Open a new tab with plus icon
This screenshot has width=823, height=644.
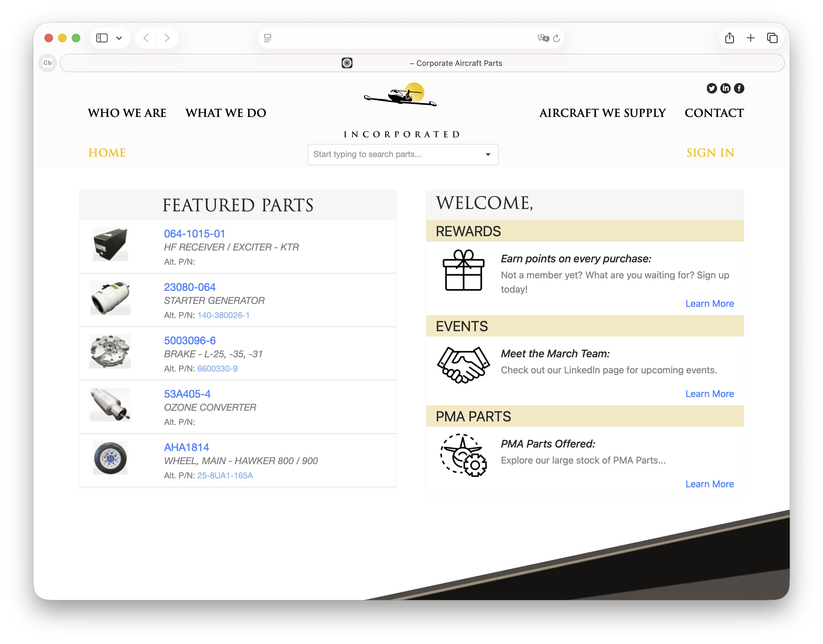750,38
